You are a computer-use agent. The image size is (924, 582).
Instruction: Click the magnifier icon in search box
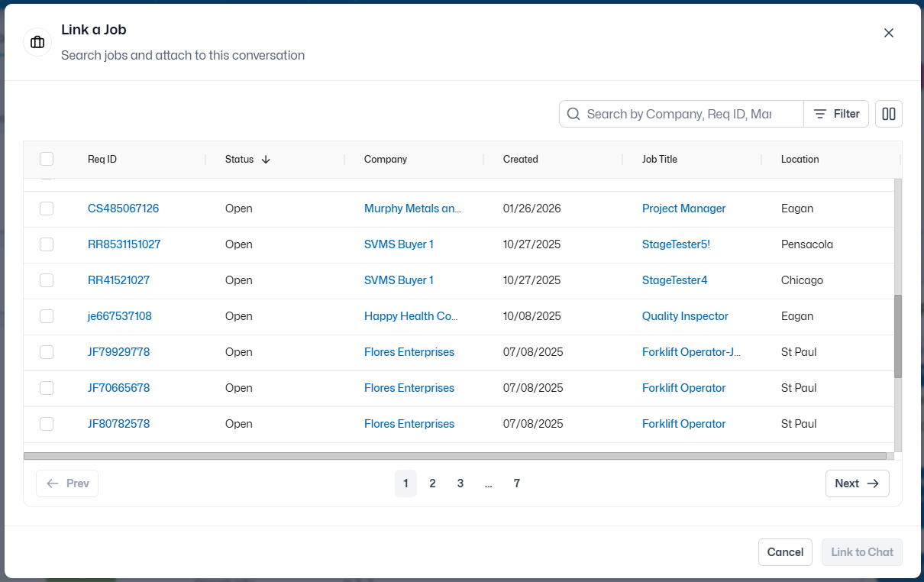pyautogui.click(x=573, y=114)
